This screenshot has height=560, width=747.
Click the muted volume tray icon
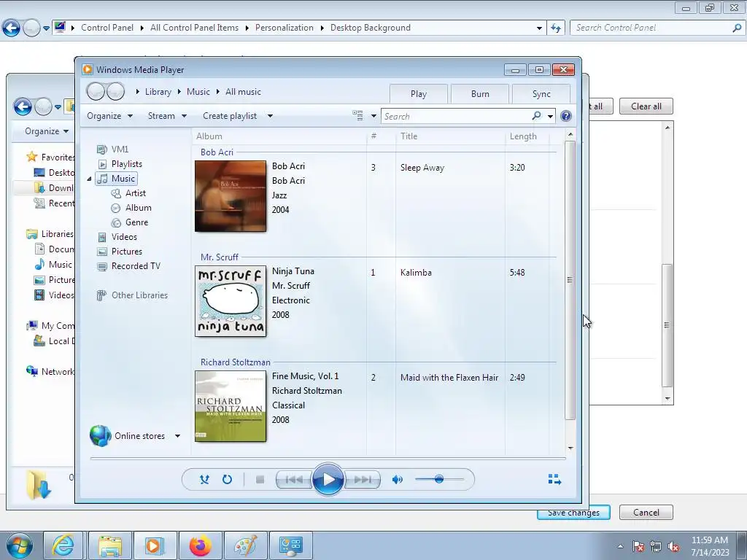[673, 547]
